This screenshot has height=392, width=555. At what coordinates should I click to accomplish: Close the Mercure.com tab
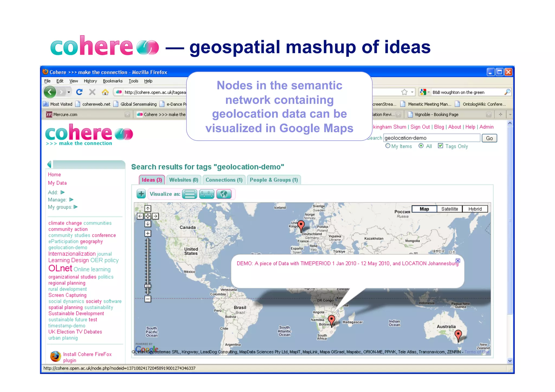coord(127,115)
